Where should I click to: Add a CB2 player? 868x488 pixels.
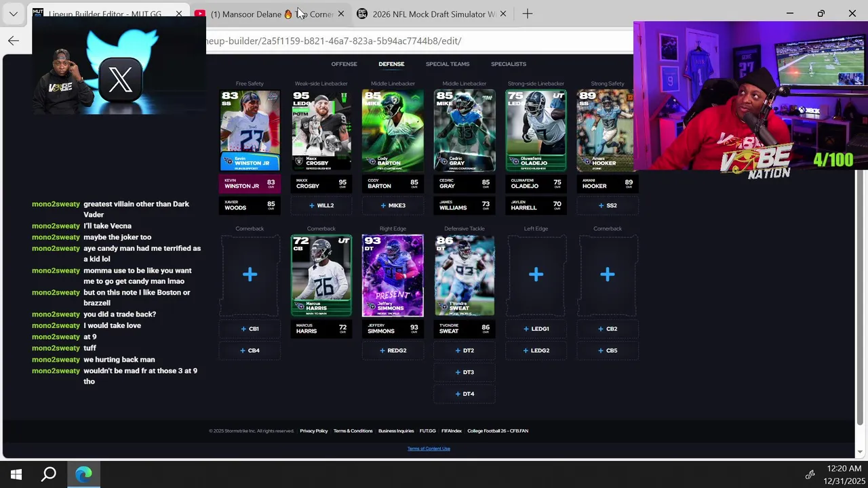(x=608, y=329)
